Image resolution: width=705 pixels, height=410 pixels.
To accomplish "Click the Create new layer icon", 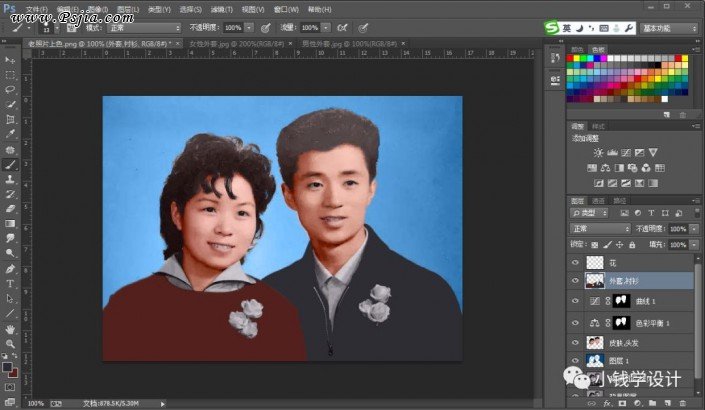I will (667, 403).
